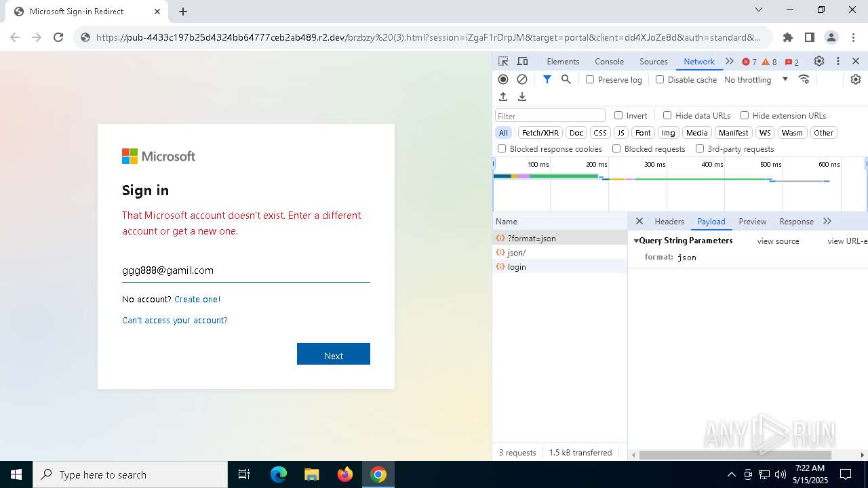Launch Microsoft Edge from taskbar
This screenshot has height=488, width=868.
coord(279,474)
